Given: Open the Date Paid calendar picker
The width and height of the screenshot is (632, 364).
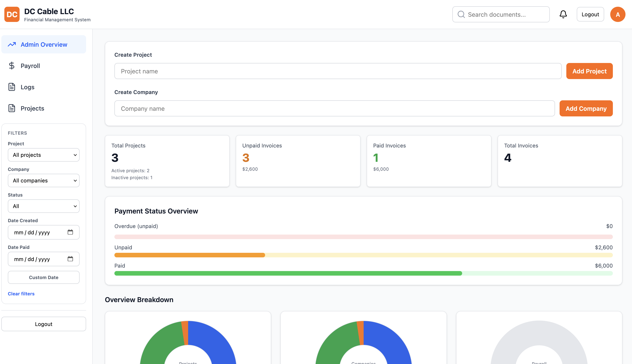Looking at the screenshot, I should [x=70, y=259].
